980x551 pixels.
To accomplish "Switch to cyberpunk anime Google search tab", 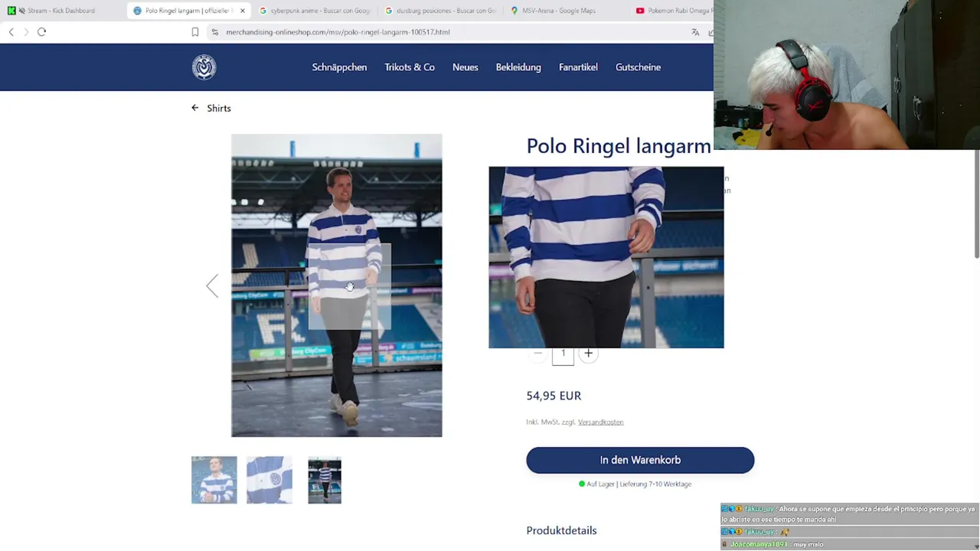I will (313, 11).
